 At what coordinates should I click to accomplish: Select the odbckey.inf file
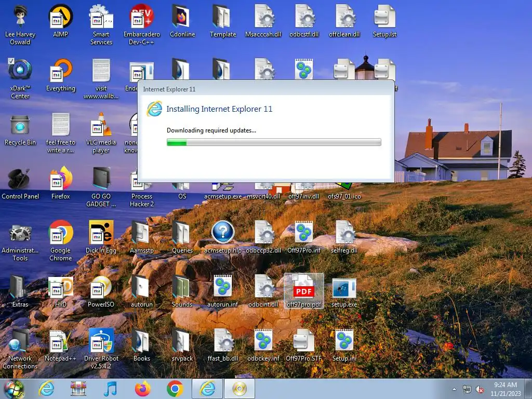[x=263, y=345]
